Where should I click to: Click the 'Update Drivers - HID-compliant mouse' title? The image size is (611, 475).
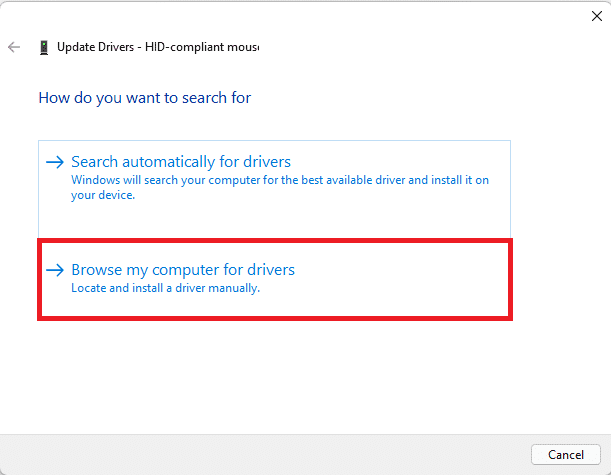click(158, 47)
